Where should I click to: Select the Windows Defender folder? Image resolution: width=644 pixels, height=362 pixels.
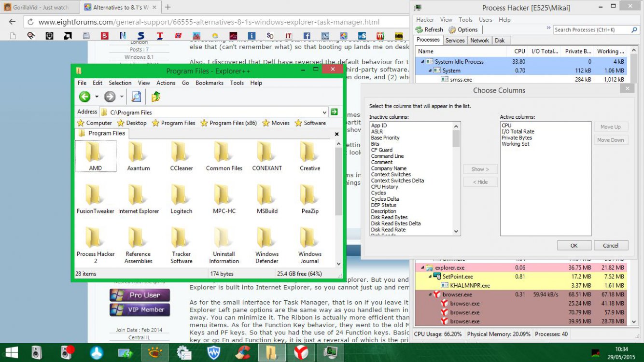[267, 245]
